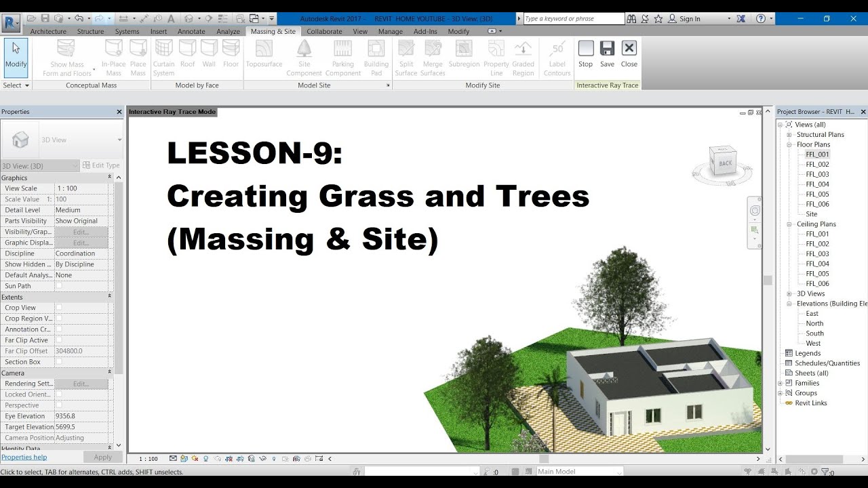Click the Autodesk Exchange Apps X icon
The height and width of the screenshot is (488, 868).
coord(741,18)
